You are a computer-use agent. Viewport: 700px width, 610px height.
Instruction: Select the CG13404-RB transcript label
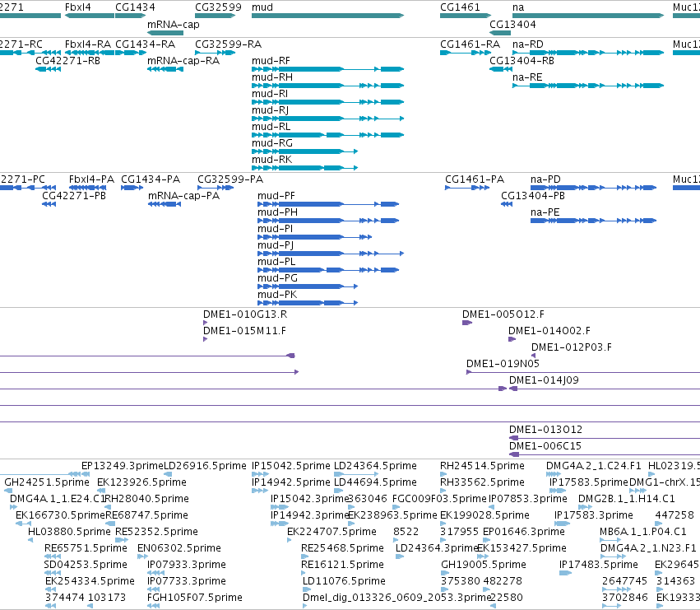click(x=522, y=60)
